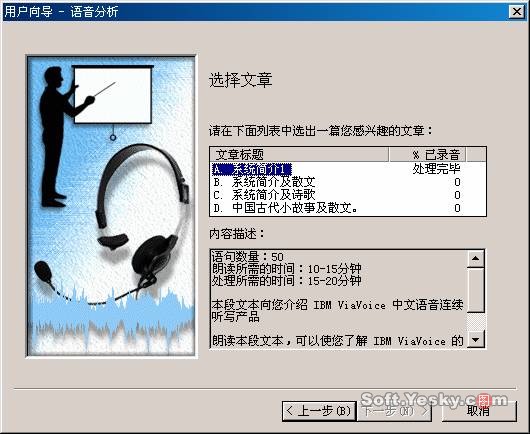This screenshot has height=434, width=530.
Task: Close the 语音分析 wizard with the X
Action: pyautogui.click(x=516, y=12)
